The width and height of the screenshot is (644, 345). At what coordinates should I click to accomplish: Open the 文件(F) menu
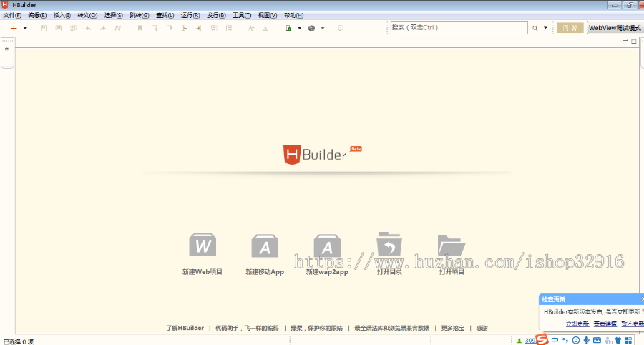[12, 15]
